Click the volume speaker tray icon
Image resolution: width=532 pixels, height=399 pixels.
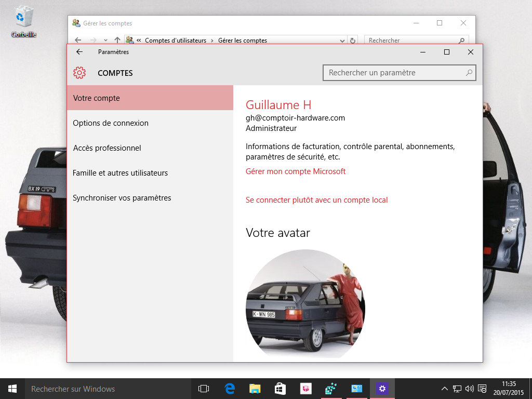[x=470, y=389]
